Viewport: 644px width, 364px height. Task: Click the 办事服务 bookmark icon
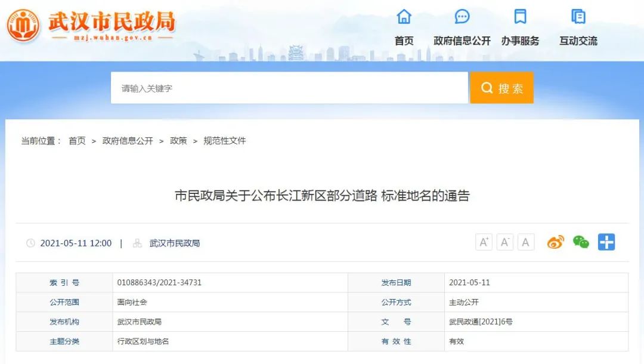520,17
